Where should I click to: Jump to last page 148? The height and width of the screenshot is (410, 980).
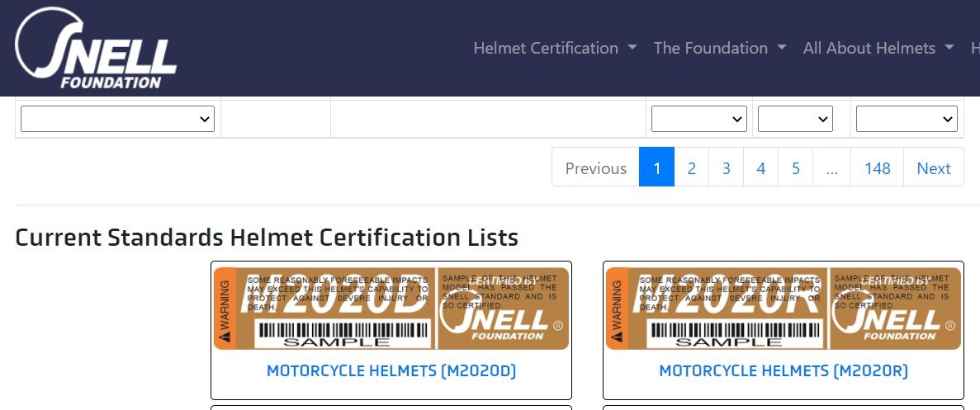click(877, 167)
